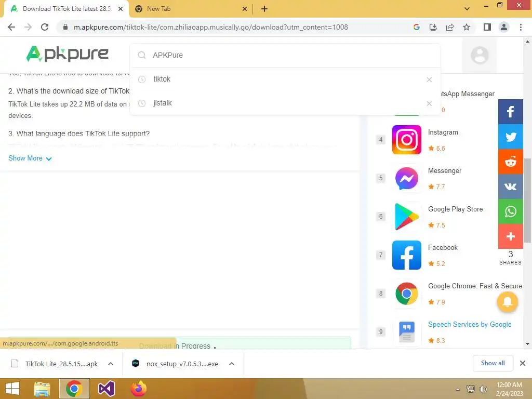
Task: Open the user profile avatar icon
Action: pyautogui.click(x=480, y=55)
